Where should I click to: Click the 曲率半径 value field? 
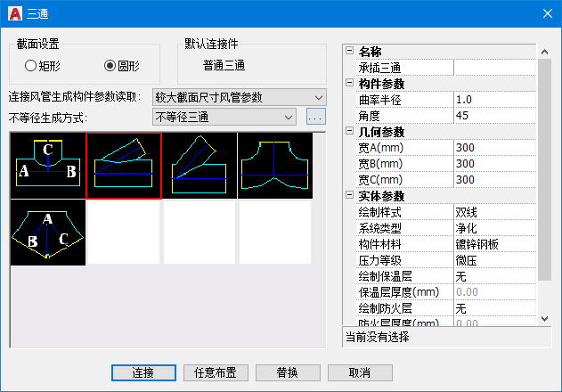coord(494,100)
